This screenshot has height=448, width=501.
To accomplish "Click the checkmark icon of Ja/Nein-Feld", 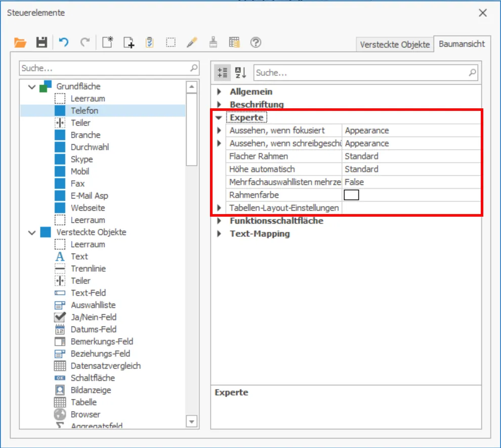I will click(x=60, y=317).
